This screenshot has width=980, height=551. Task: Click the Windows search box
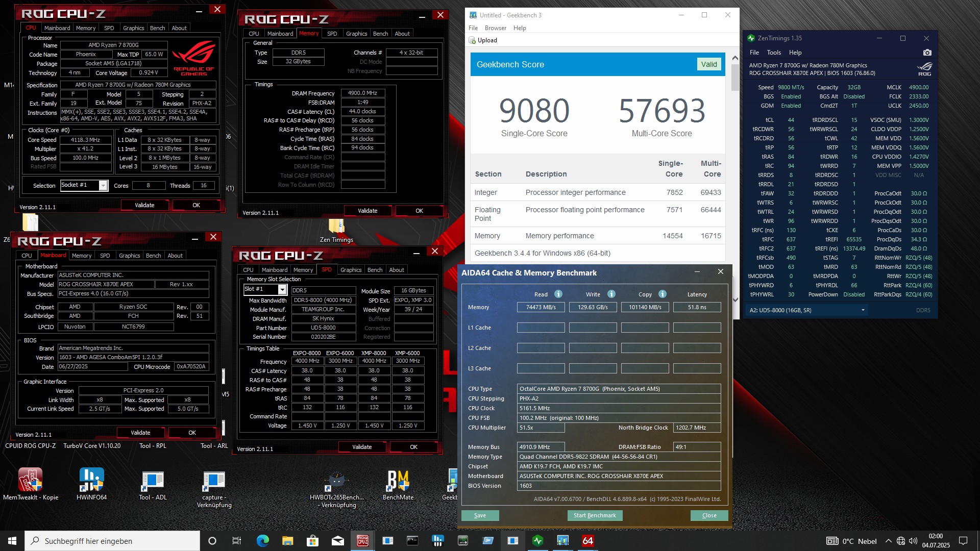[x=112, y=541]
